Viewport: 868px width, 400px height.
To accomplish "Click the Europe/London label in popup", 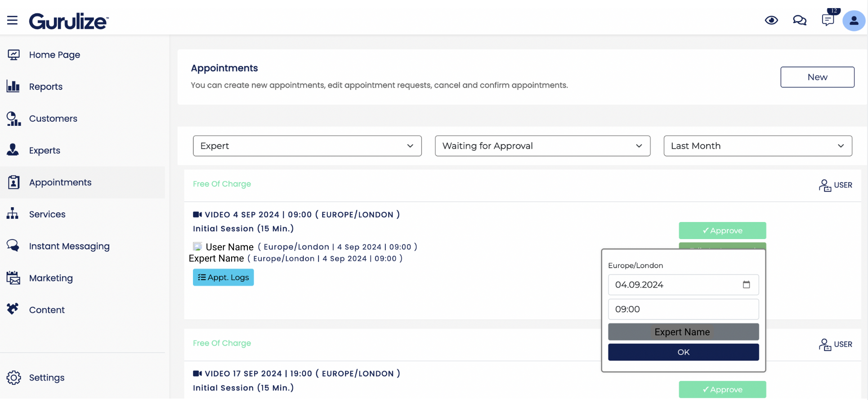I will 635,266.
